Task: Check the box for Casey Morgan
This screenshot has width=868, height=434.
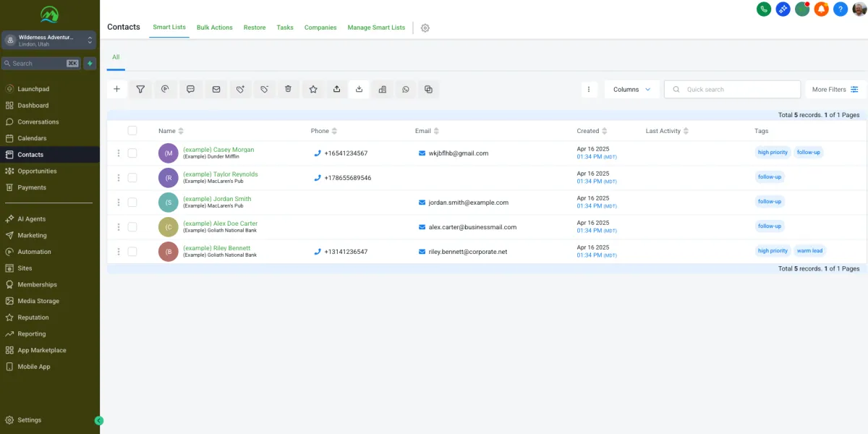Action: (132, 153)
